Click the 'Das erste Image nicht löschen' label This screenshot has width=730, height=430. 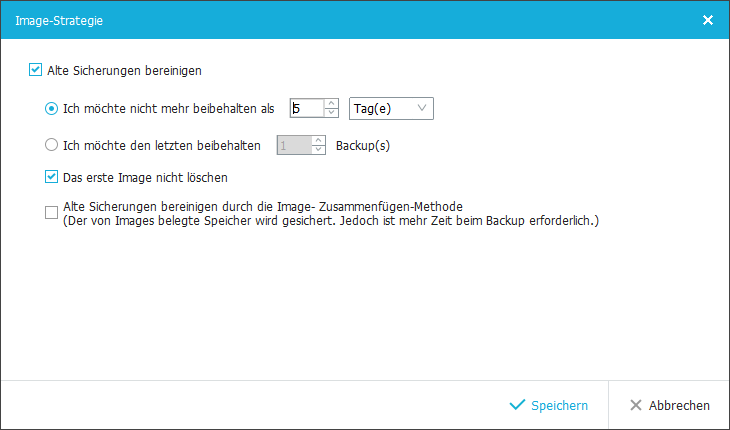pyautogui.click(x=145, y=178)
